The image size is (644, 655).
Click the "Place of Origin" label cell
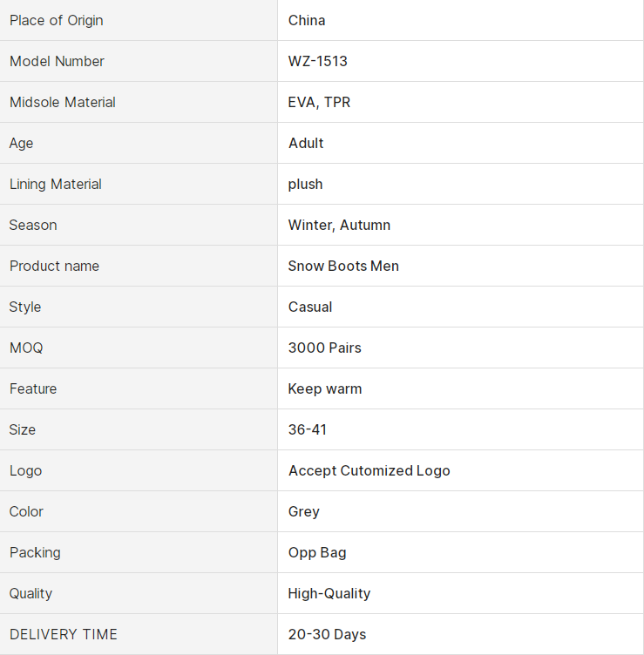(x=57, y=20)
